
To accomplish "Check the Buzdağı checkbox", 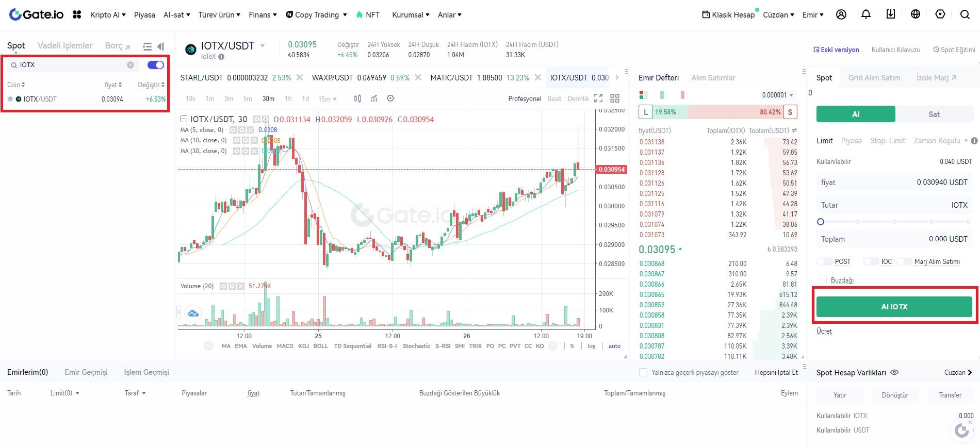I will [x=823, y=280].
